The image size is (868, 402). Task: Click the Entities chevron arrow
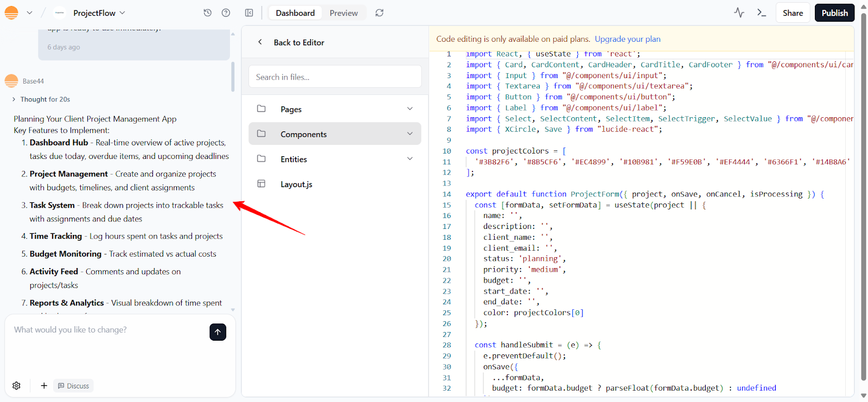[410, 158]
